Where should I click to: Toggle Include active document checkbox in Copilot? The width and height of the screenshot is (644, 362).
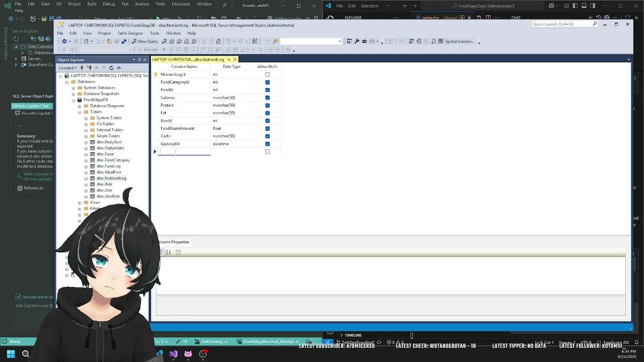(x=19, y=297)
